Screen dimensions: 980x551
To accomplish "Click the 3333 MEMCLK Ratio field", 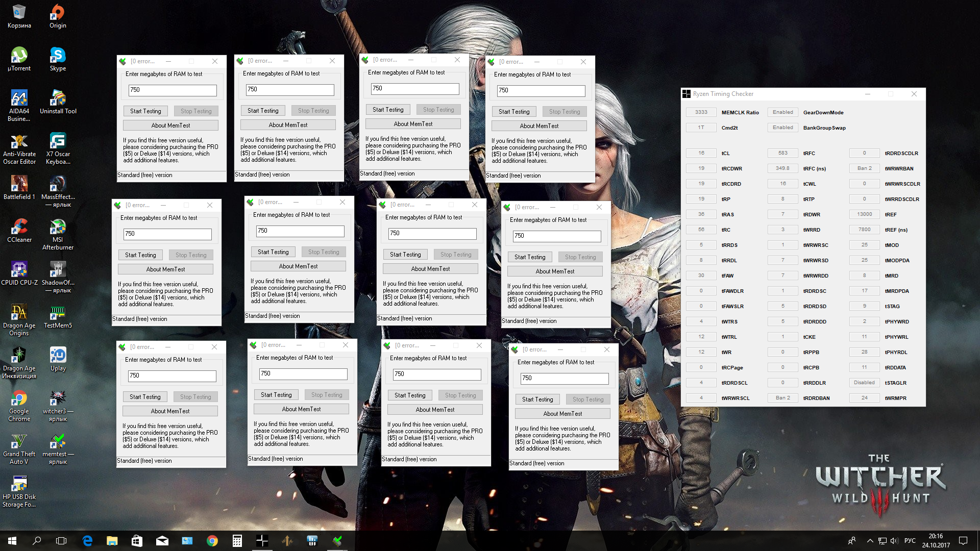I will pyautogui.click(x=701, y=112).
